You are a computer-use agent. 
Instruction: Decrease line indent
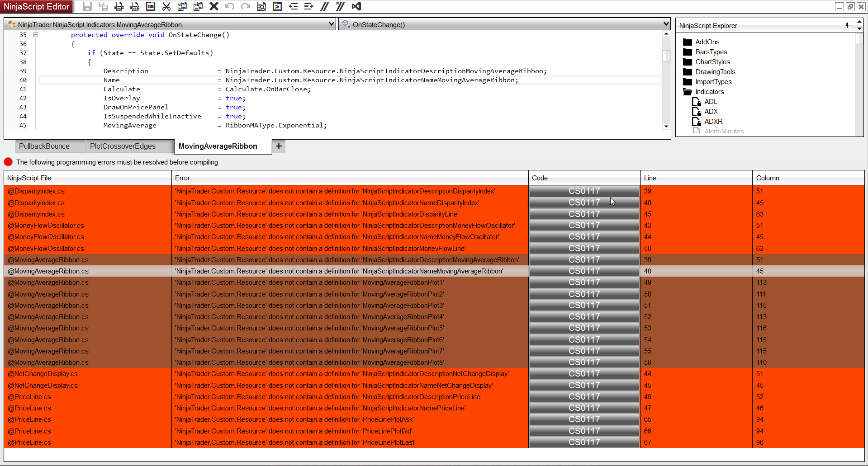(293, 6)
